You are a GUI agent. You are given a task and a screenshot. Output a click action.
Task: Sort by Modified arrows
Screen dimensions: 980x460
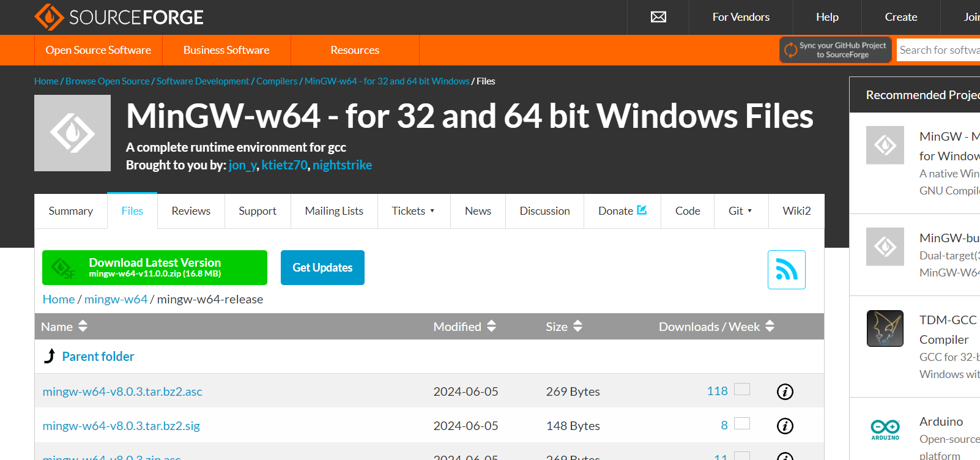pyautogui.click(x=491, y=326)
